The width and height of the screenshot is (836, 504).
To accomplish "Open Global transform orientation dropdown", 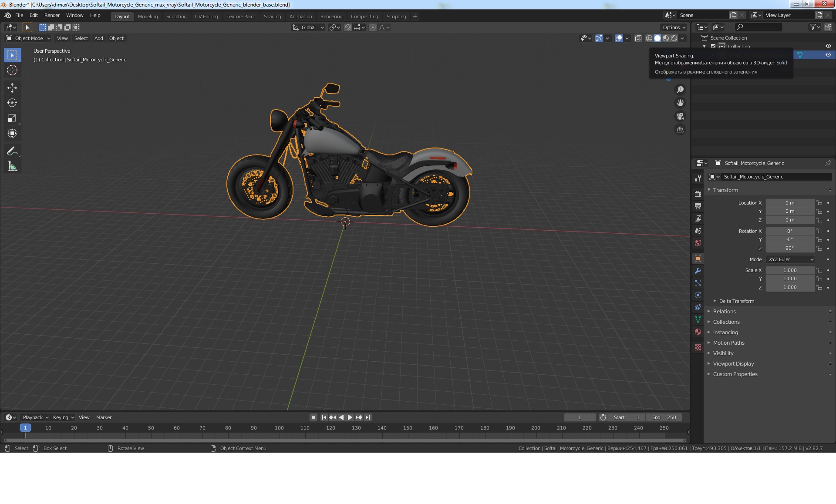I will (308, 27).
